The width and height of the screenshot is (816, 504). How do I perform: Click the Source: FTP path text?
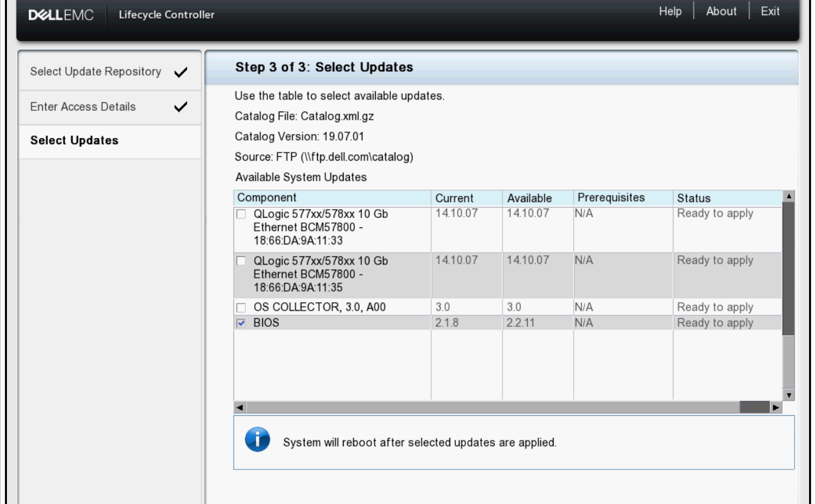click(x=324, y=157)
